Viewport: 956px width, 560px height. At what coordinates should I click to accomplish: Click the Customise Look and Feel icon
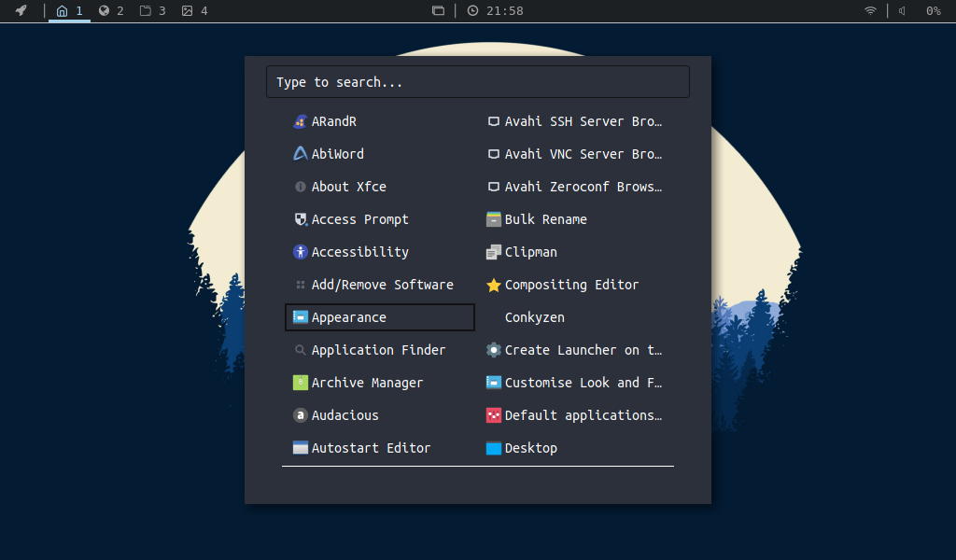click(x=493, y=383)
